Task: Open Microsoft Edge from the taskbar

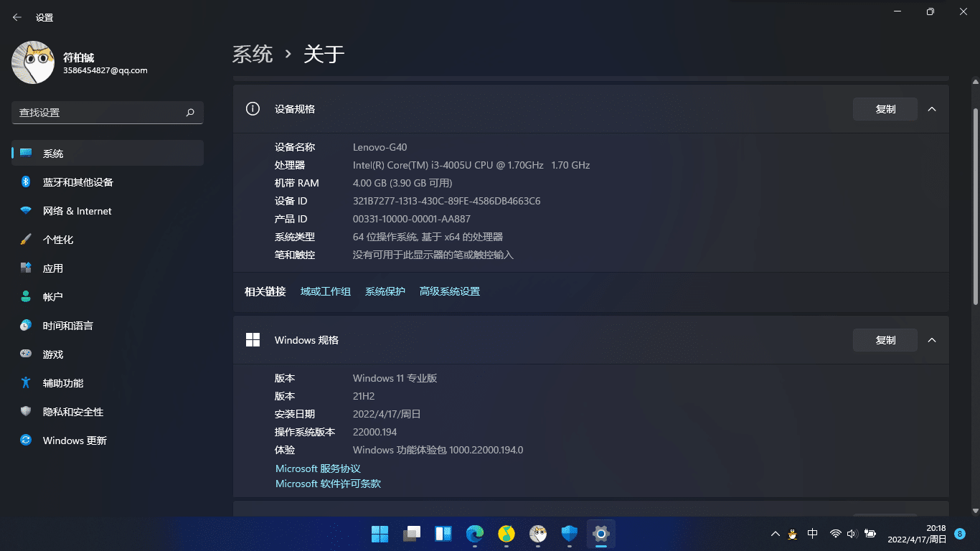Action: coord(475,534)
